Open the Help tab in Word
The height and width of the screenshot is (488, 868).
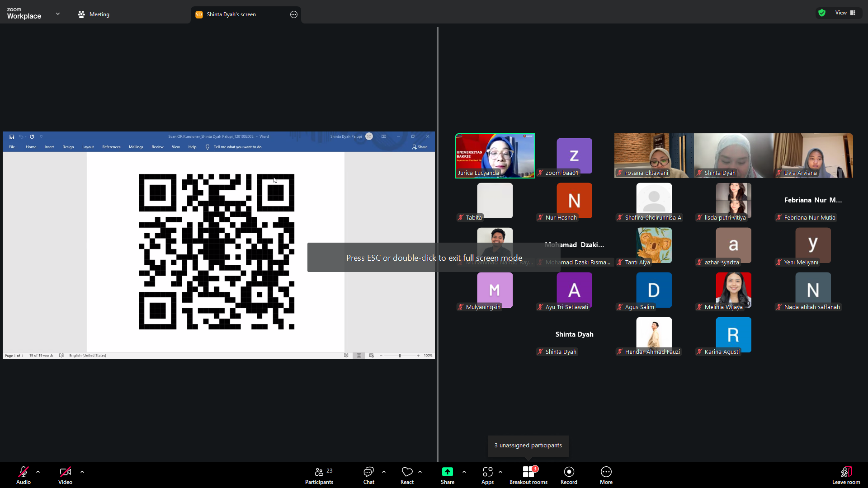[x=193, y=147]
